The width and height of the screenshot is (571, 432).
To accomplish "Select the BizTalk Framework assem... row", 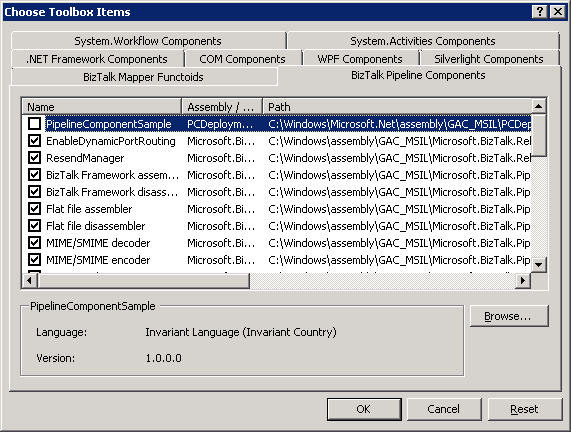I will coord(276,175).
